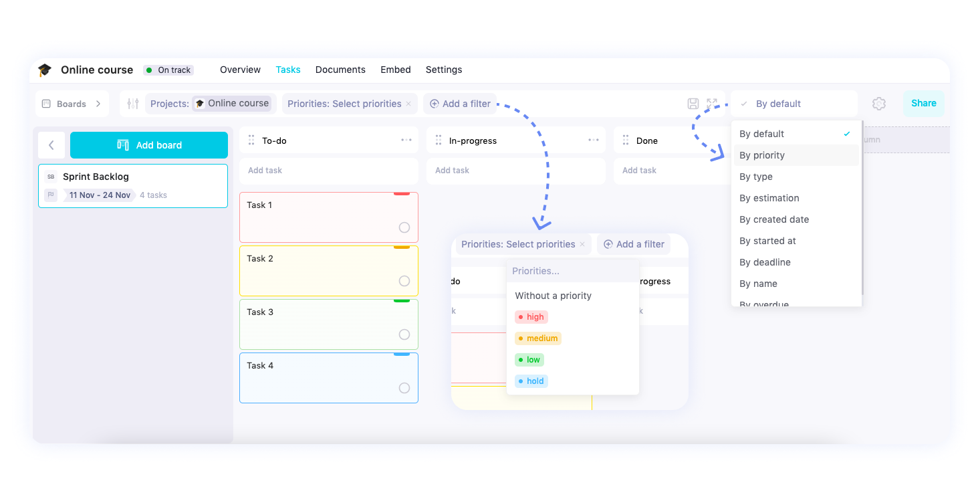Viewport: 980px width, 503px height.
Task: Open the Sprint Backlog board
Action: coord(133,185)
